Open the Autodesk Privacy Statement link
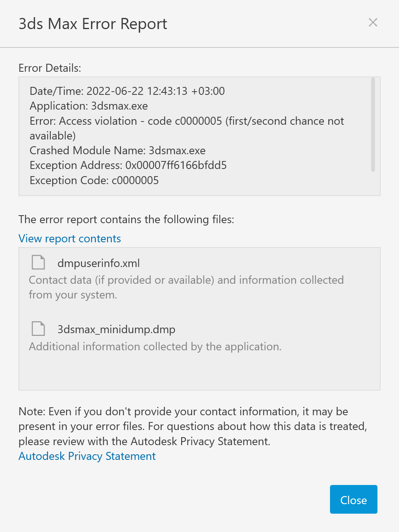 click(87, 456)
